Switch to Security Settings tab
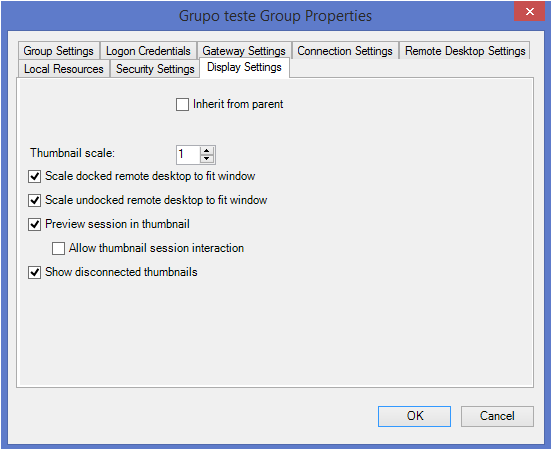551x449 pixels. point(155,69)
